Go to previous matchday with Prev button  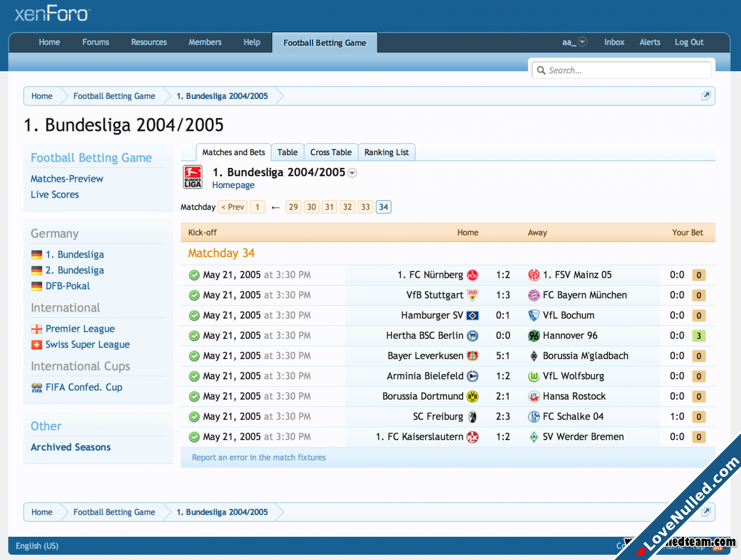[x=233, y=207]
